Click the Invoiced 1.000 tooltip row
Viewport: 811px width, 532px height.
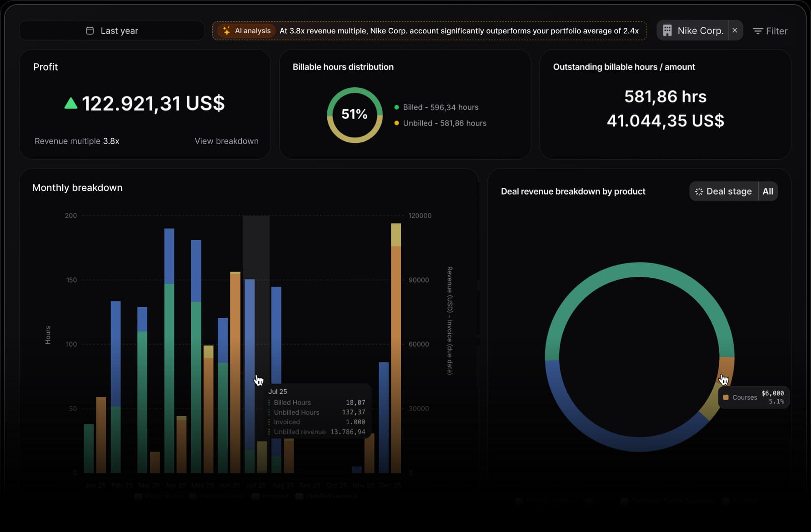pos(316,422)
